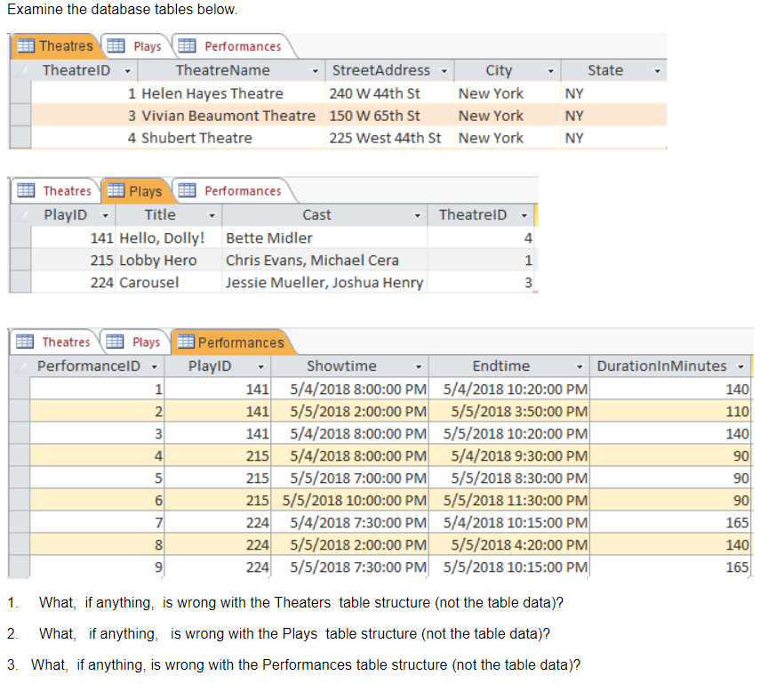Click row selector for Vivian Beaumont Theatre row

click(x=20, y=116)
